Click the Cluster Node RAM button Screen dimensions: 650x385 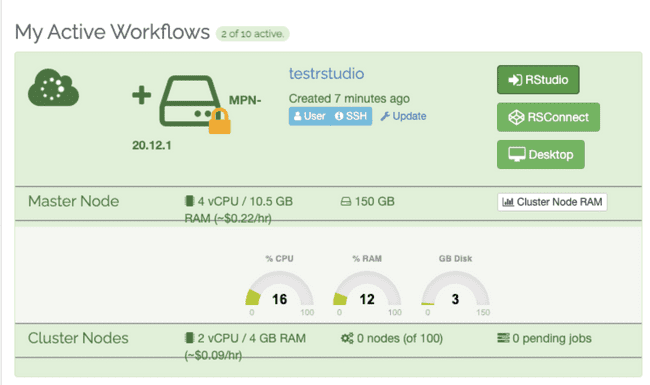pos(552,202)
